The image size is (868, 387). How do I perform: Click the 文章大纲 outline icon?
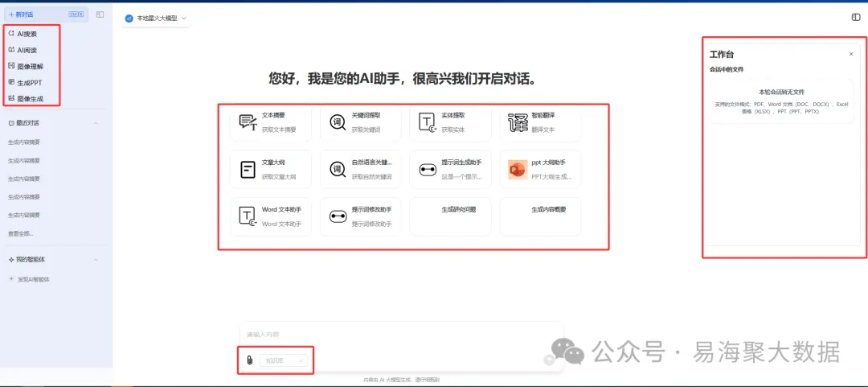tap(248, 170)
